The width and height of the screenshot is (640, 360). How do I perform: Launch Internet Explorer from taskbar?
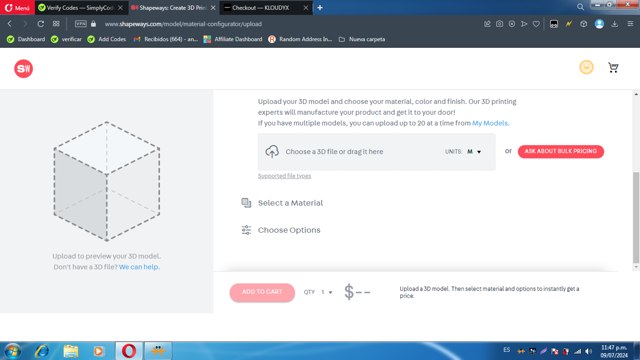42,351
